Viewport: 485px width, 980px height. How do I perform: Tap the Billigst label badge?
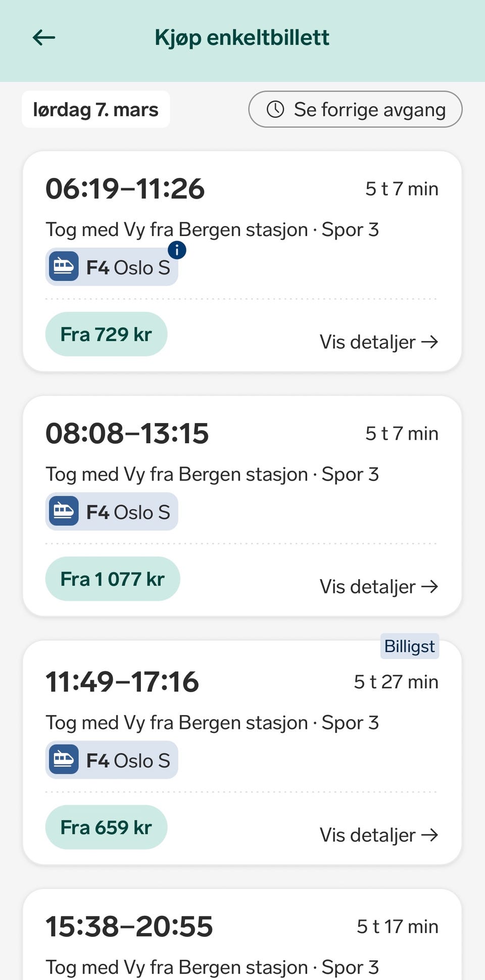coord(409,646)
